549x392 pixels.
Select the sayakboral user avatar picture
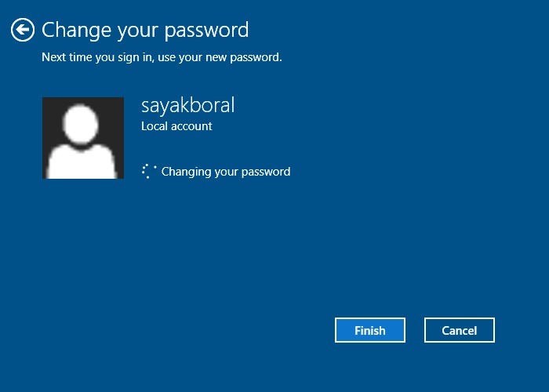(x=83, y=138)
